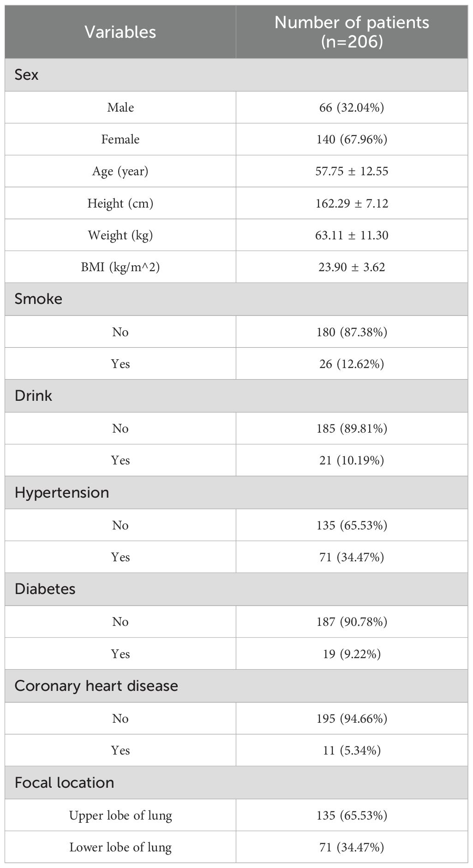This screenshot has width=473, height=868.
Task: Click the Upper lobe of lung label
Action: coord(120,815)
